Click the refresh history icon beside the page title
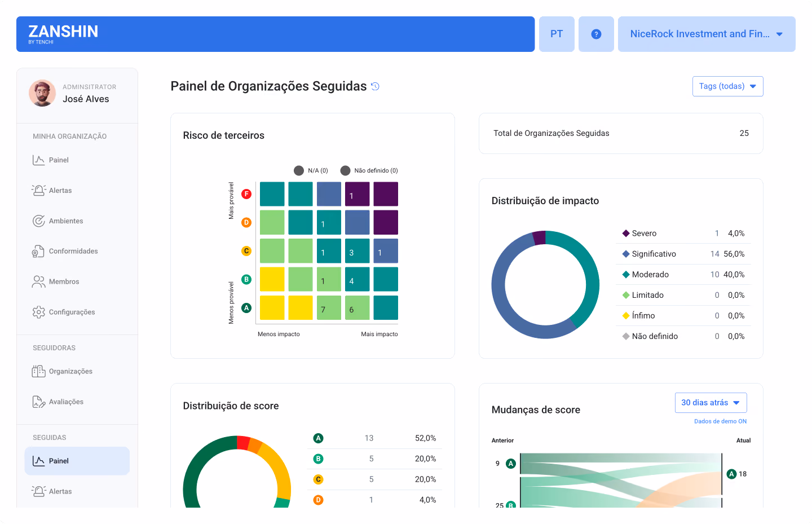This screenshot has height=524, width=812. (375, 86)
